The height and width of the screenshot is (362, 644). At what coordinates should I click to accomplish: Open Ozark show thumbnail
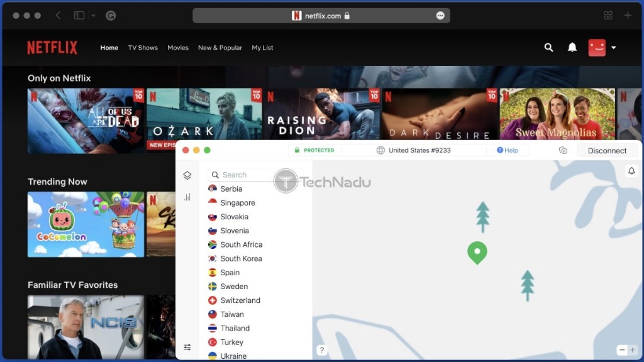204,114
